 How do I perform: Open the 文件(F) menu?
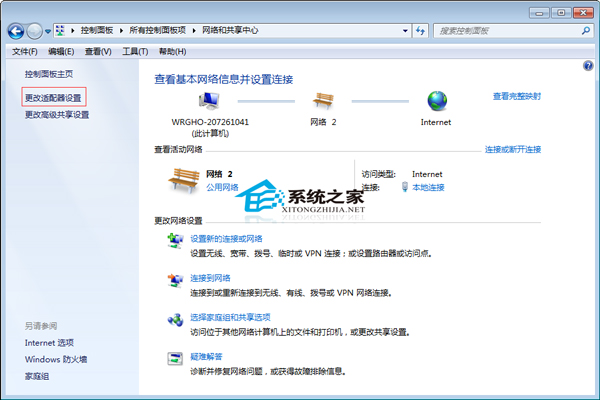click(25, 52)
